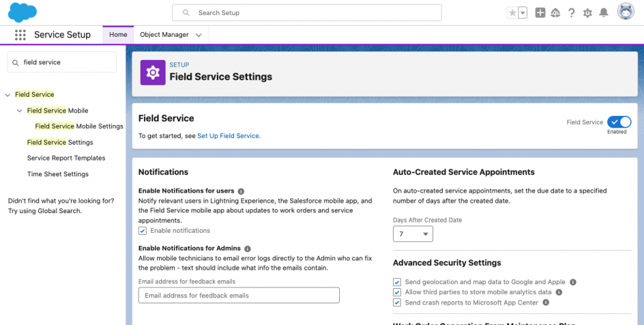Open the Trailhead guidance icon
644x325 pixels.
coord(556,12)
